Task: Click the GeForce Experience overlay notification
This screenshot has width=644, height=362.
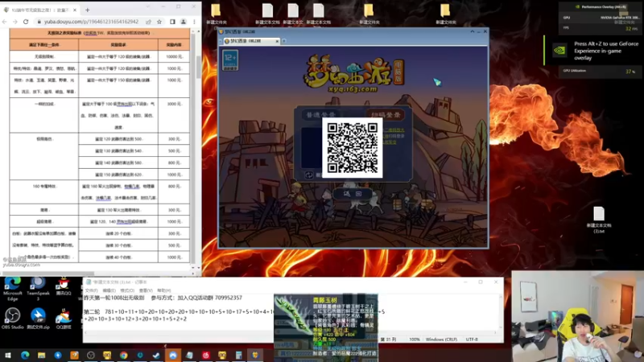Action: tap(593, 51)
